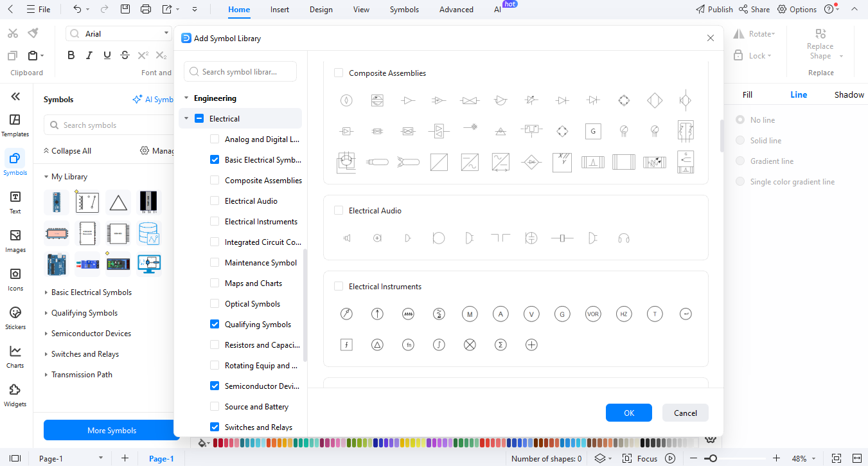Confirm with the OK button
The height and width of the screenshot is (466, 868).
pyautogui.click(x=629, y=413)
